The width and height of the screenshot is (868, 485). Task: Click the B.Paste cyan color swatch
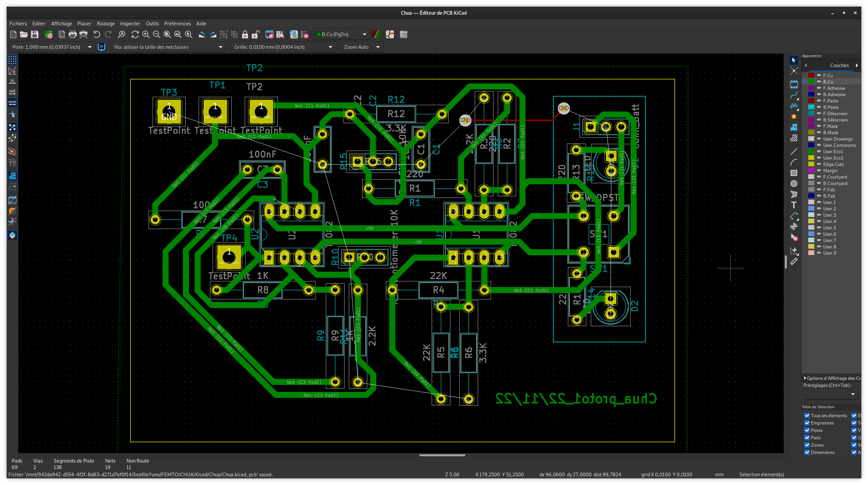pos(811,107)
